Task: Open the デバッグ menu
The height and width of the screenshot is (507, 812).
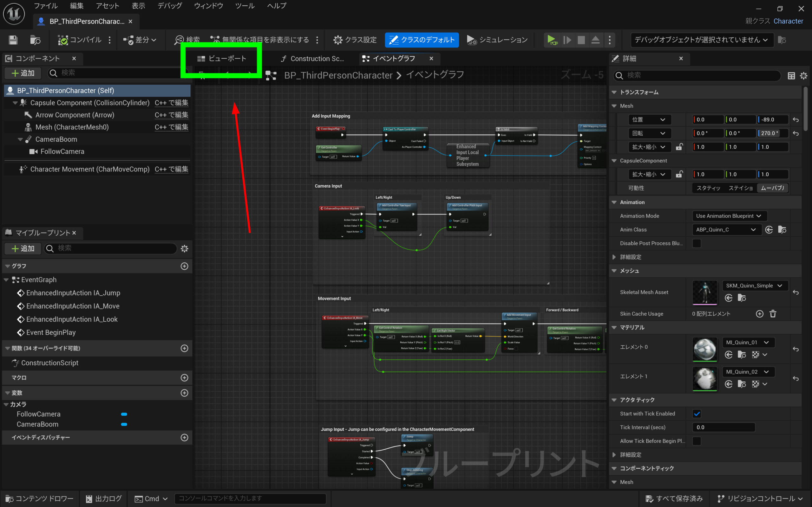Action: [x=170, y=6]
